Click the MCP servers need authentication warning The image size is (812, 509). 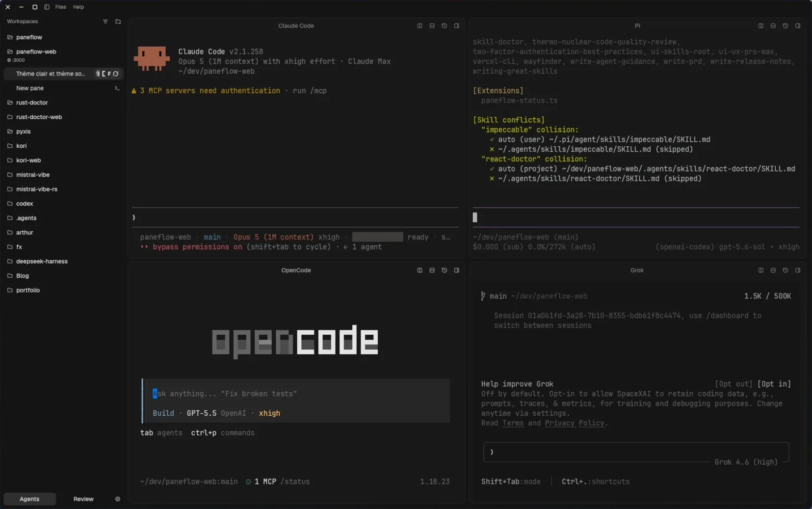point(206,91)
